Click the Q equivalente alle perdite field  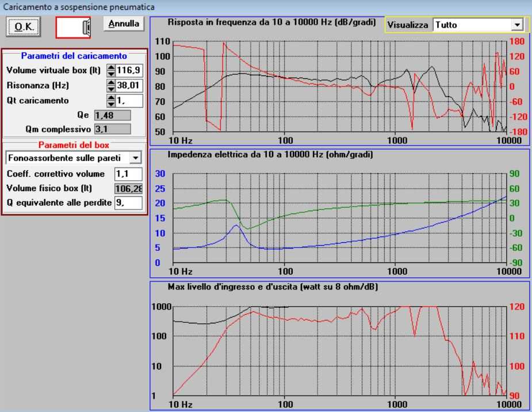pos(128,203)
